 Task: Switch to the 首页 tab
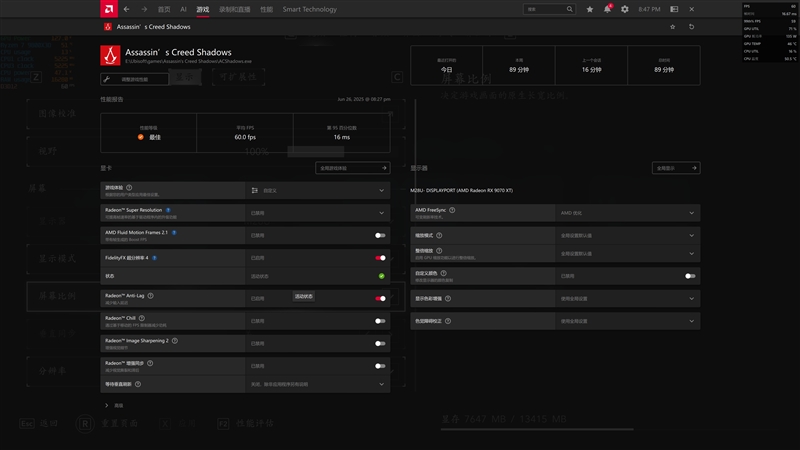click(164, 9)
